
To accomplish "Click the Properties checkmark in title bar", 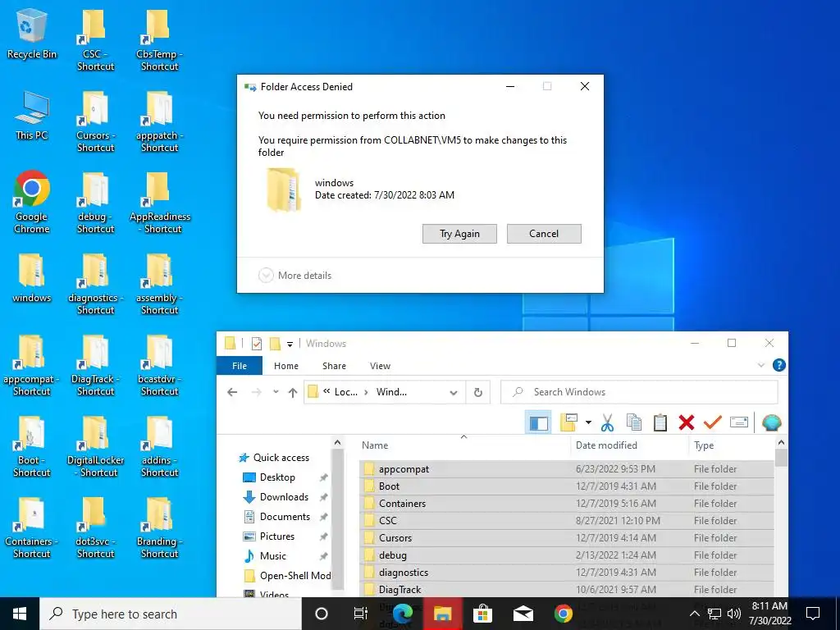I will click(257, 344).
